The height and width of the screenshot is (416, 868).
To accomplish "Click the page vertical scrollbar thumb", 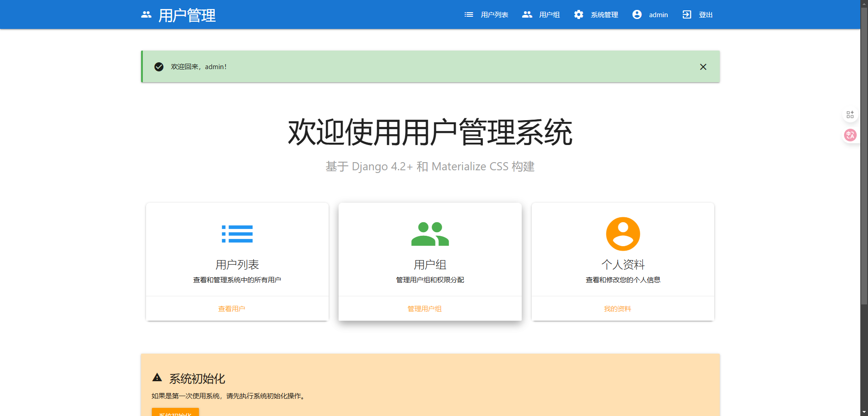I will coord(864,154).
